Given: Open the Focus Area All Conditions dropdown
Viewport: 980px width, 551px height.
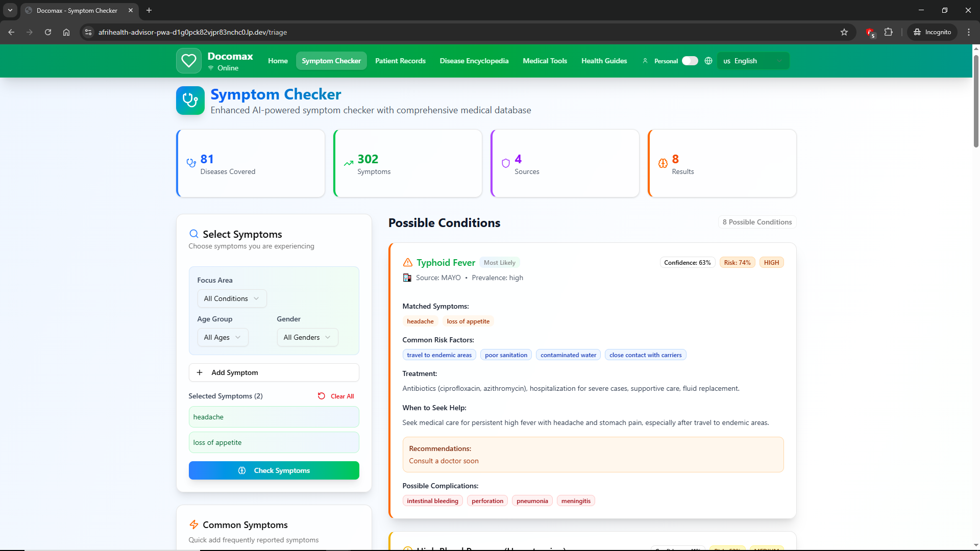Looking at the screenshot, I should tap(232, 298).
